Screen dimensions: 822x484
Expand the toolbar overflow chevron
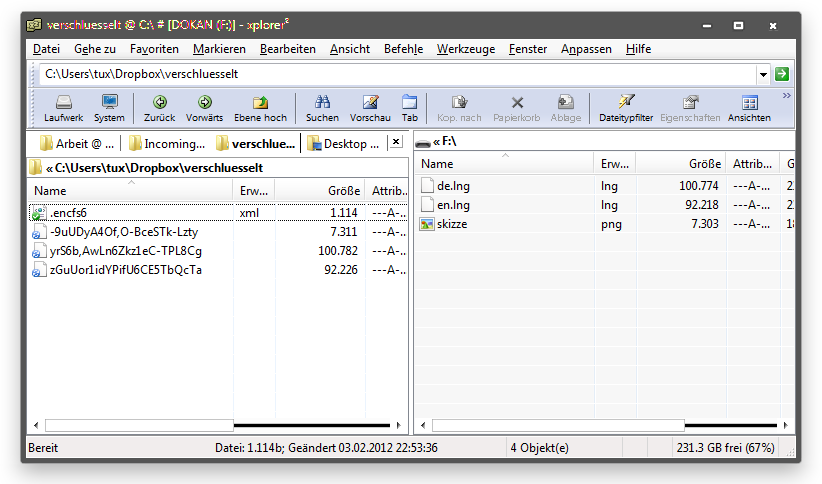click(786, 96)
